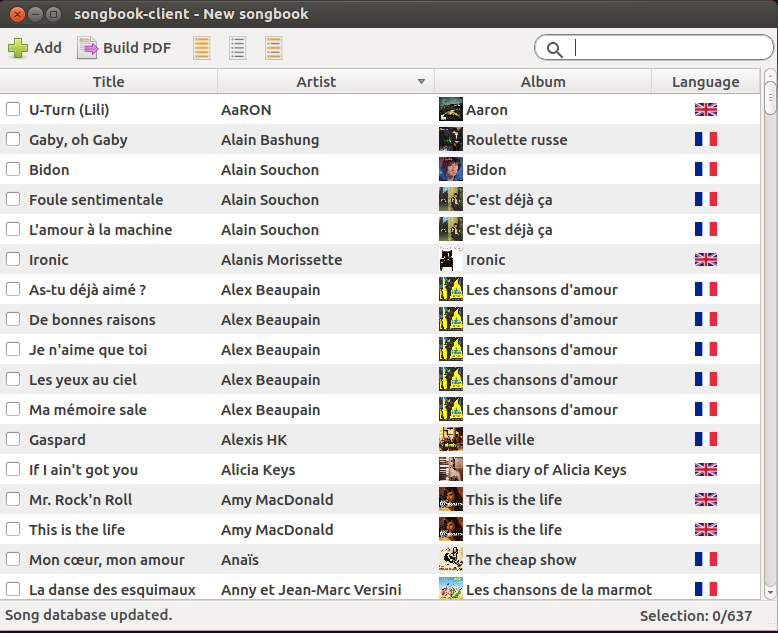The width and height of the screenshot is (778, 633).
Task: Click the third bulleted list toolbar icon
Action: coord(274,48)
